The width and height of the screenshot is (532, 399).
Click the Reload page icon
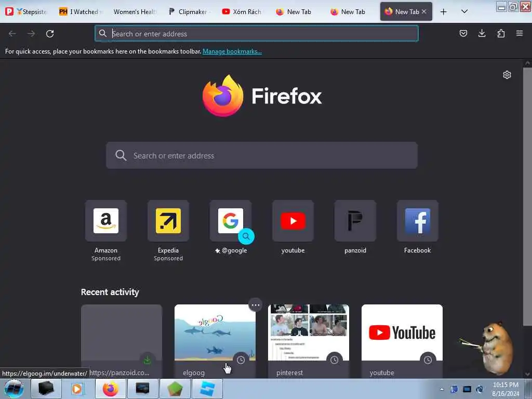[x=50, y=34]
